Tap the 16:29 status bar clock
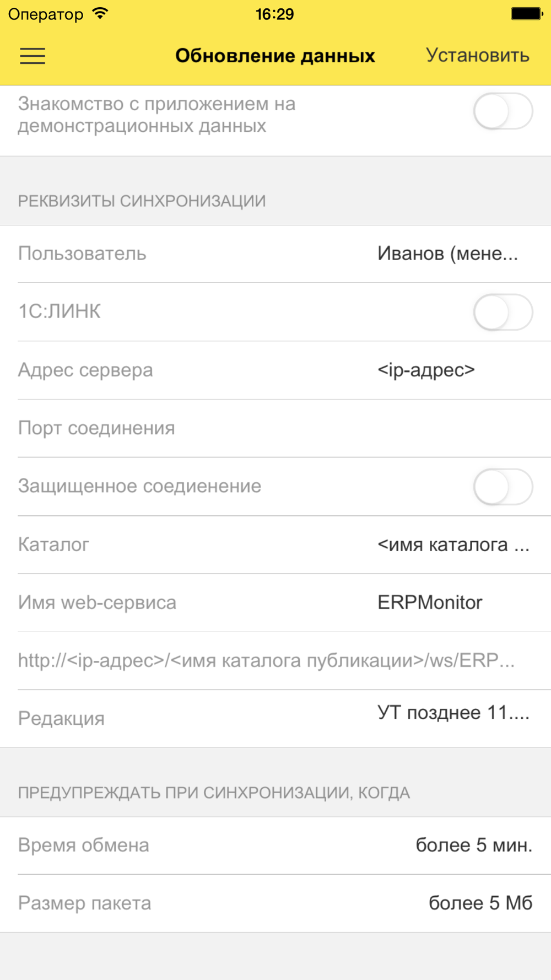 tap(274, 14)
